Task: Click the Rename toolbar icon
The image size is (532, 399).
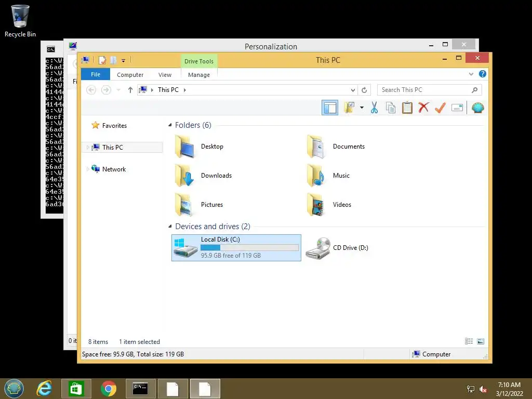Action: [x=457, y=108]
